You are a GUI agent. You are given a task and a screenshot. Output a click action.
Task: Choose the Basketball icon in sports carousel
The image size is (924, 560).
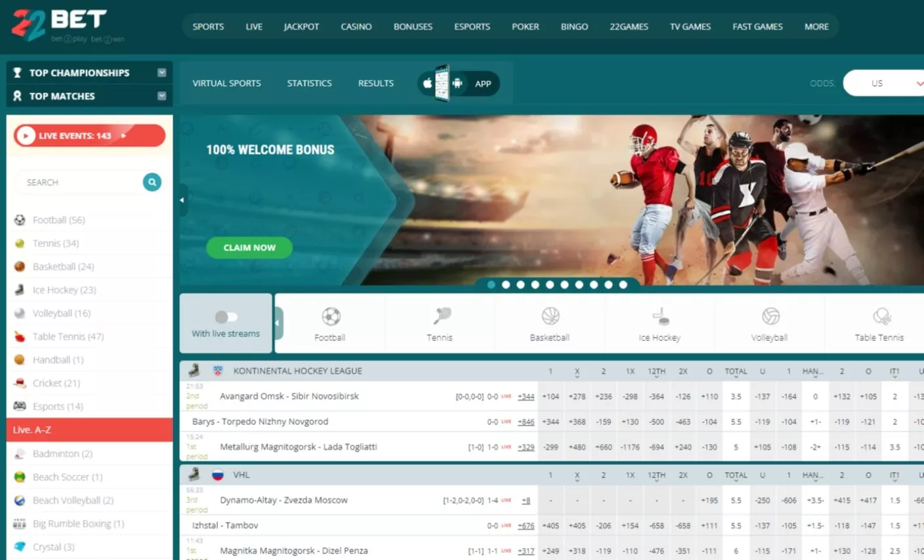[550, 317]
